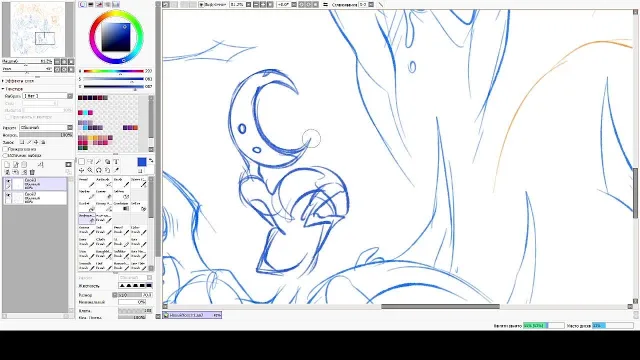Adjust the brush size slider
Screen dimensions: 640x360
point(136,295)
